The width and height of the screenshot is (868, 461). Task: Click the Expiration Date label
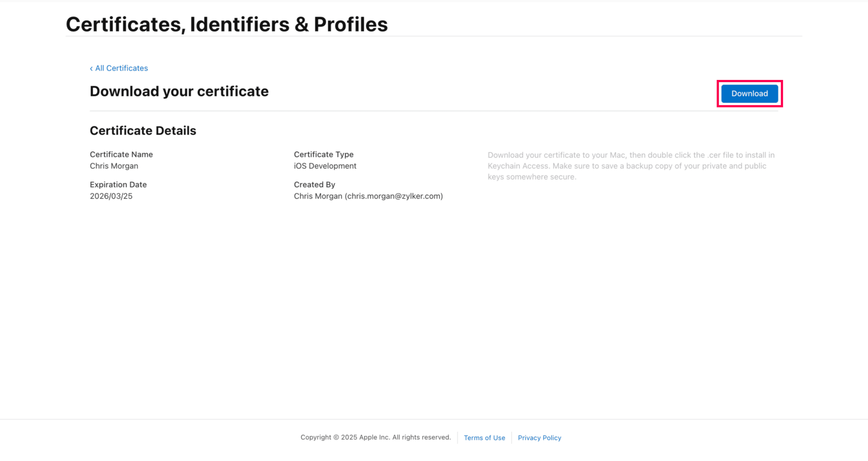coord(118,185)
